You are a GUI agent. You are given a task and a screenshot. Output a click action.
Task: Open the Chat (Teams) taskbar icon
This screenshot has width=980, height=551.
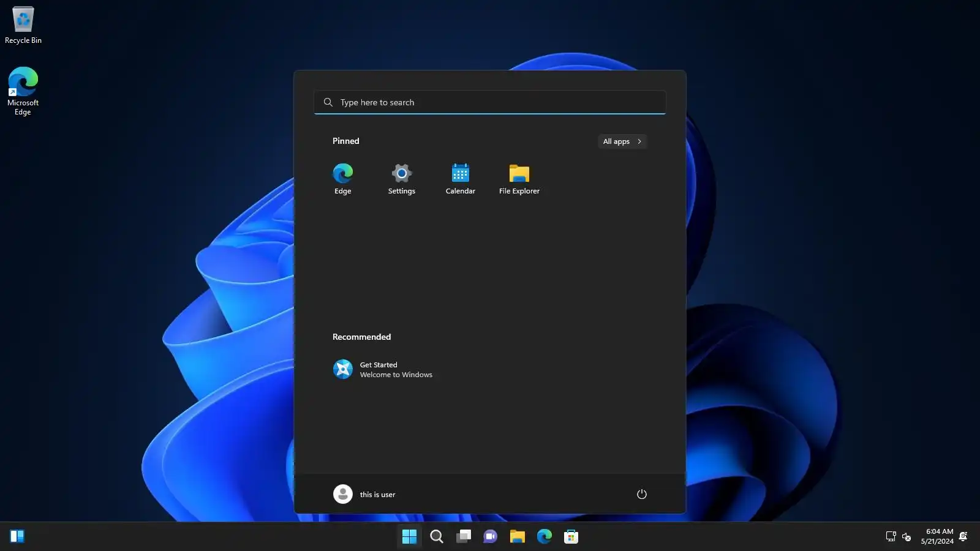[x=490, y=537]
